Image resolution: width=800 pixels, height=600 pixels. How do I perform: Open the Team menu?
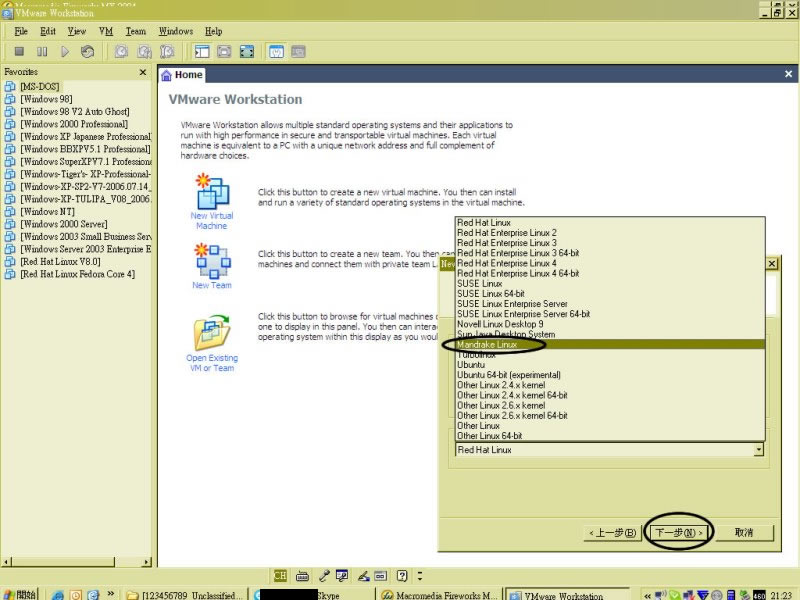(x=136, y=31)
